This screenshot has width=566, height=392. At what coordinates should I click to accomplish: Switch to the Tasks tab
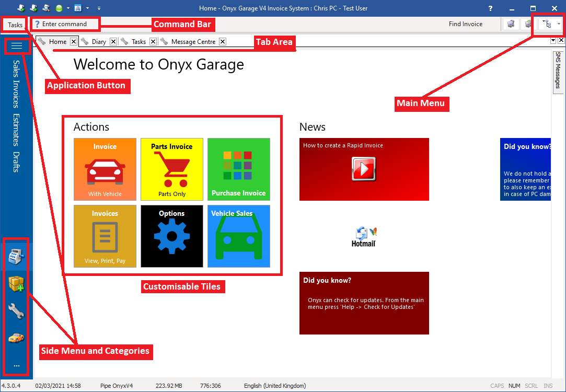(x=138, y=41)
